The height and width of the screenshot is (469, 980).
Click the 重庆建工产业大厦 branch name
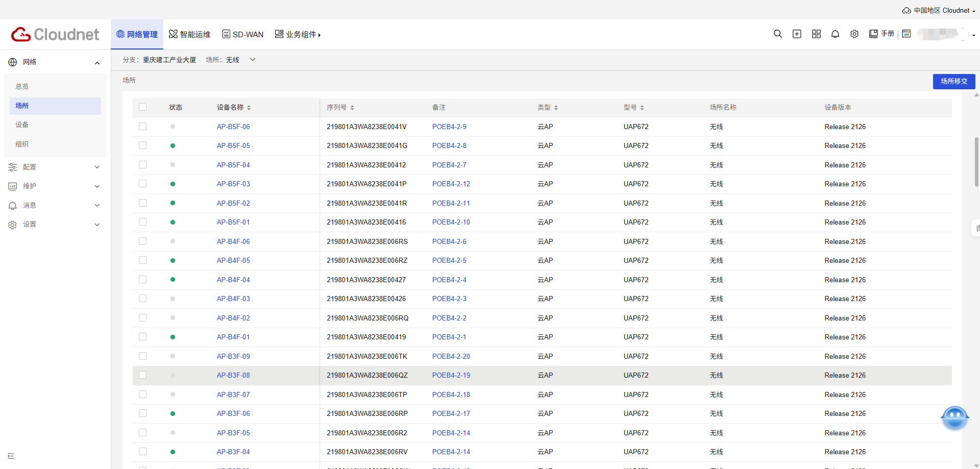click(x=169, y=60)
